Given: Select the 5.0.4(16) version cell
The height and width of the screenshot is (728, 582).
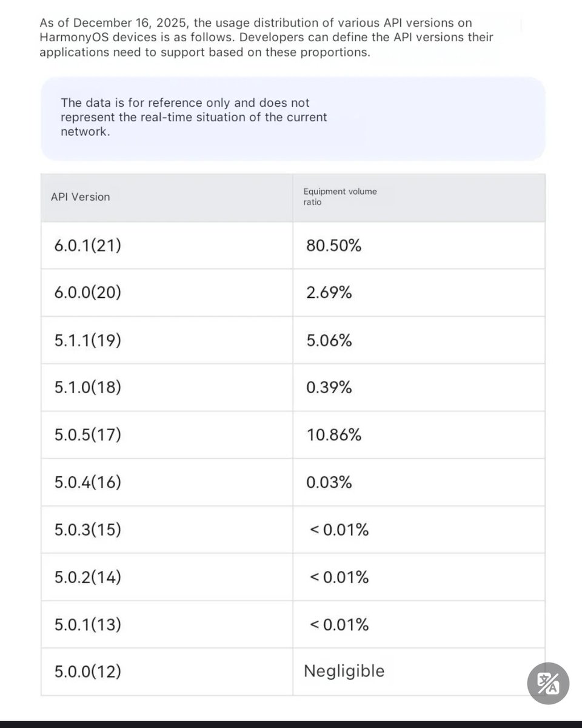Looking at the screenshot, I should click(x=167, y=482).
